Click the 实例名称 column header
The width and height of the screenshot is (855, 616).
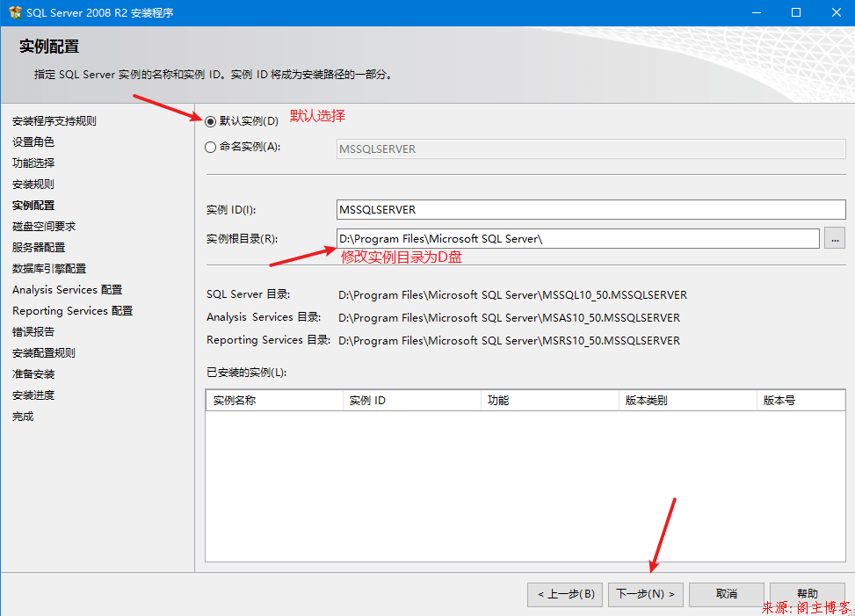tap(274, 400)
